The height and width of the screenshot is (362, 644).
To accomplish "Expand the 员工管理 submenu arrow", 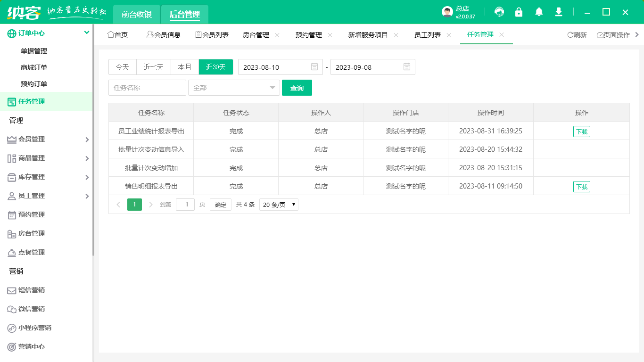I will tap(87, 196).
